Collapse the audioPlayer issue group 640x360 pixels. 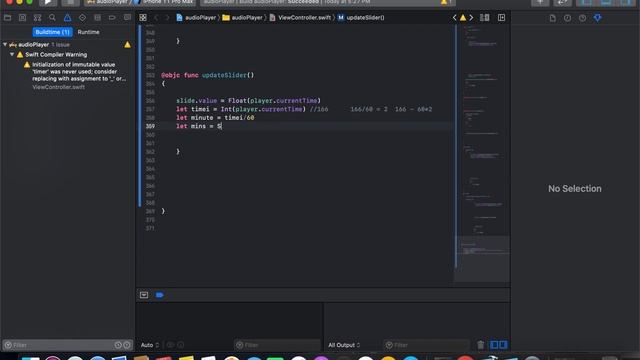point(5,44)
